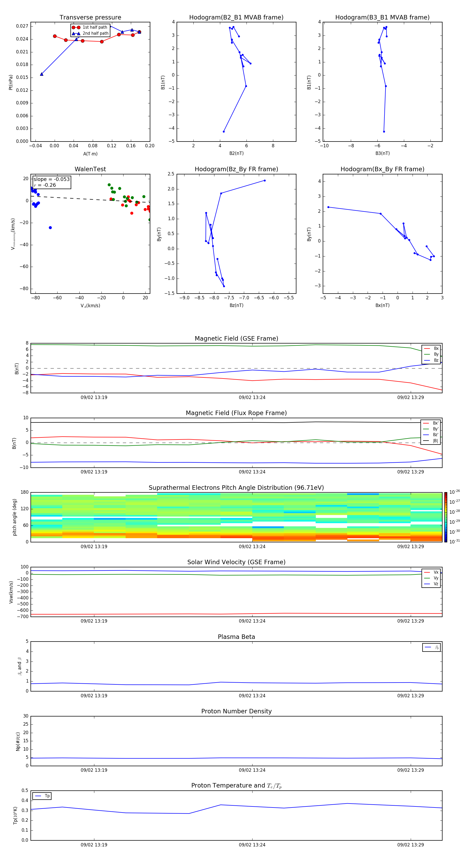Click the "Hodogram(B2_B1 MVAB frame)" title

coord(236,18)
